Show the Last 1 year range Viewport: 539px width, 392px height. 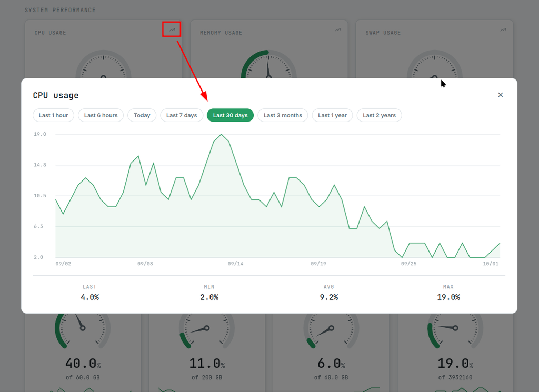click(333, 115)
